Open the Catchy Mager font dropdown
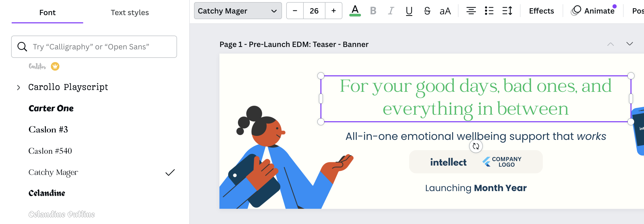 click(238, 11)
